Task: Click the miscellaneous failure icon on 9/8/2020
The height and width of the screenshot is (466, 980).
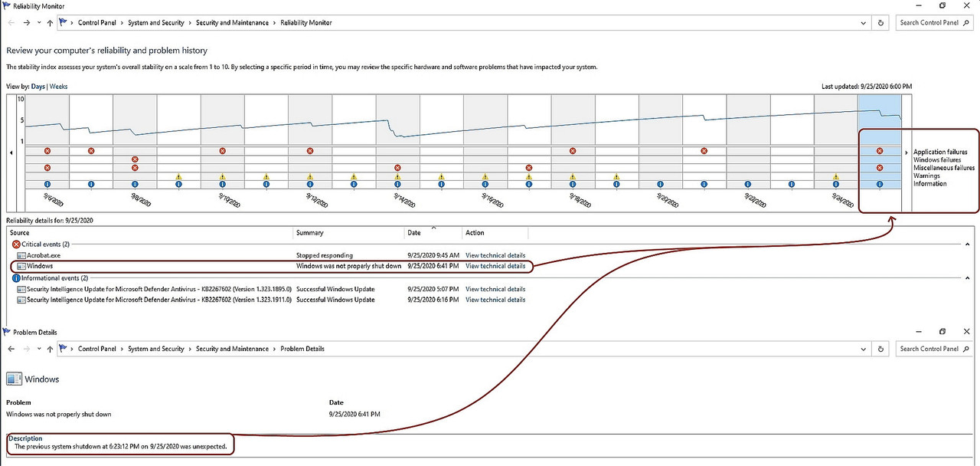Action: (135, 167)
